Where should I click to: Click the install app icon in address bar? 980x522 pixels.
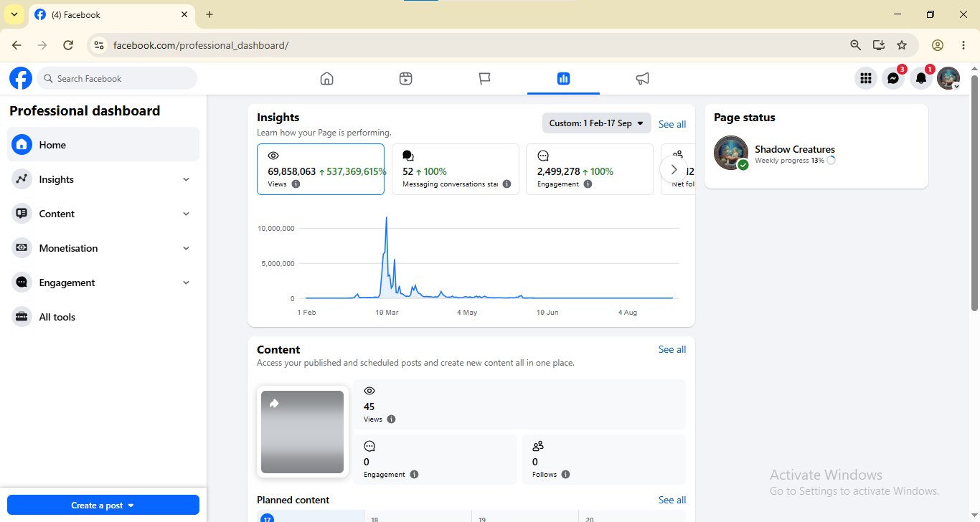[879, 45]
